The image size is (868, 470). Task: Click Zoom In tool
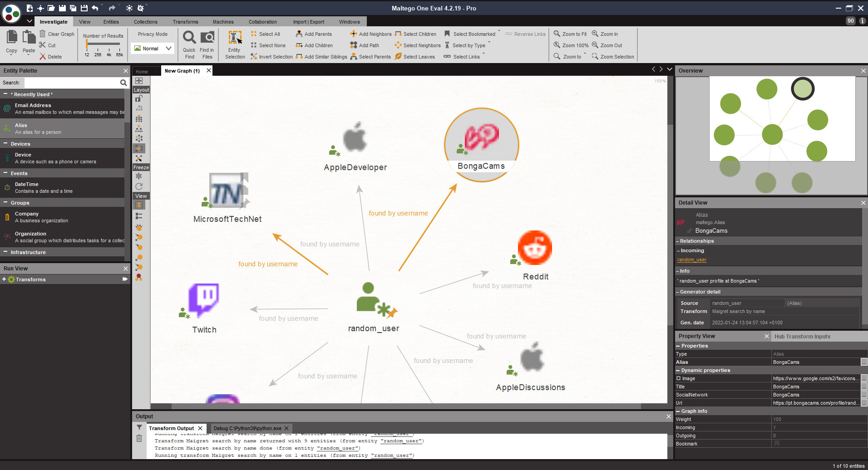point(605,34)
